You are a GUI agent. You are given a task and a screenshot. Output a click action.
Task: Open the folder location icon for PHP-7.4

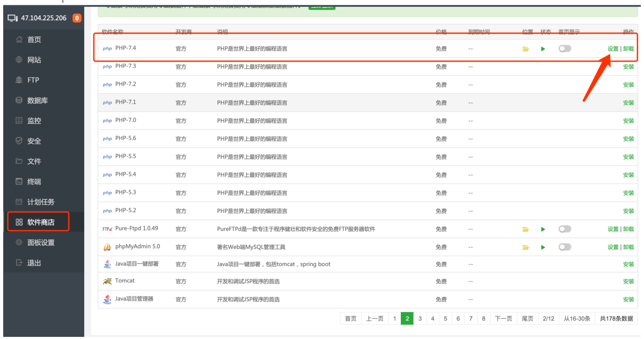pyautogui.click(x=526, y=49)
